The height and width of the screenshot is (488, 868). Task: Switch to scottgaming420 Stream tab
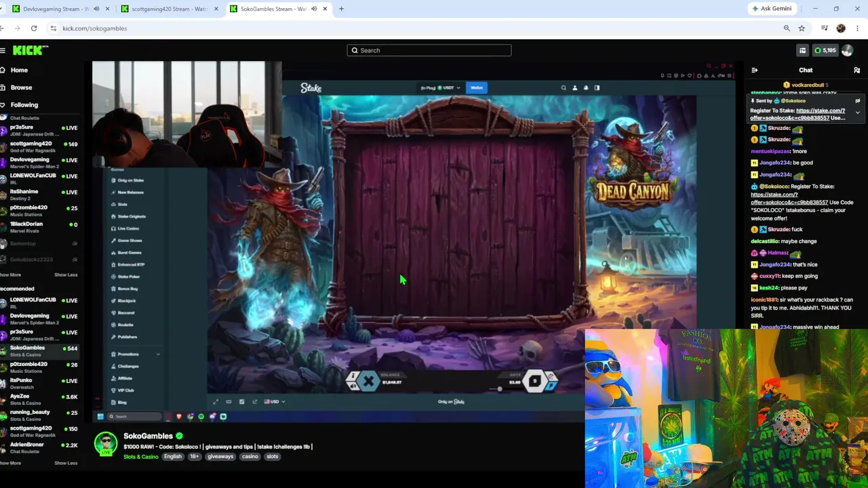click(170, 9)
